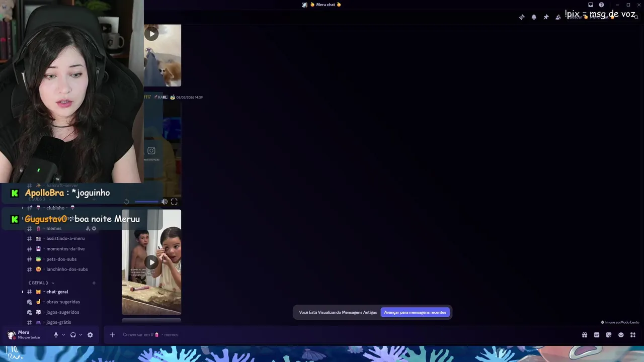Click Você Está Visualizando Mensagens Antigas text

(x=338, y=312)
